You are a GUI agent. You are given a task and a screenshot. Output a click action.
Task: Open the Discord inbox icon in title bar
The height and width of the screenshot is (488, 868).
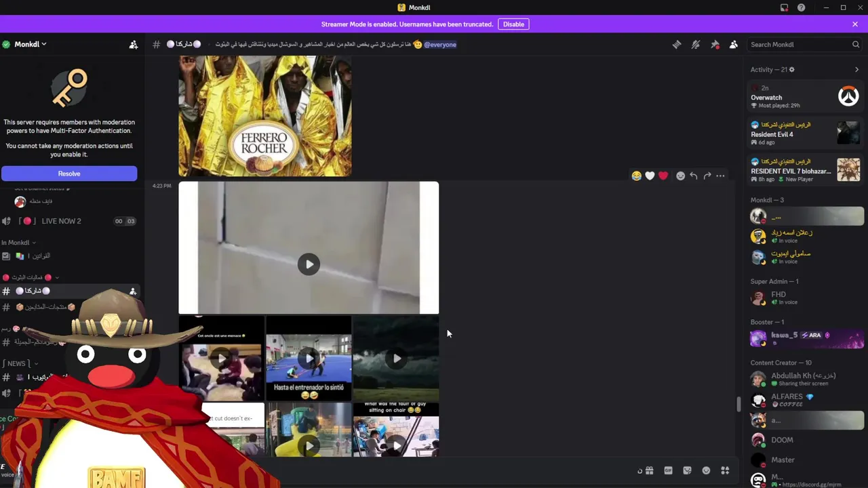784,7
